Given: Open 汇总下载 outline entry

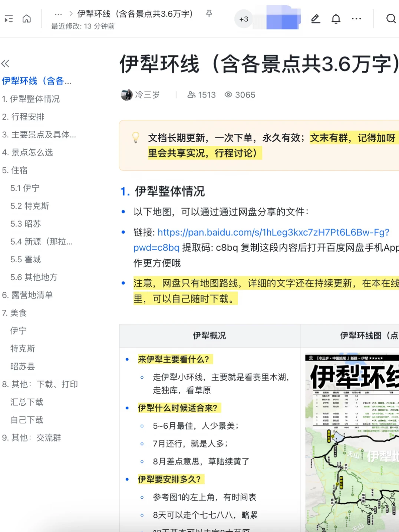Looking at the screenshot, I should point(27,402).
